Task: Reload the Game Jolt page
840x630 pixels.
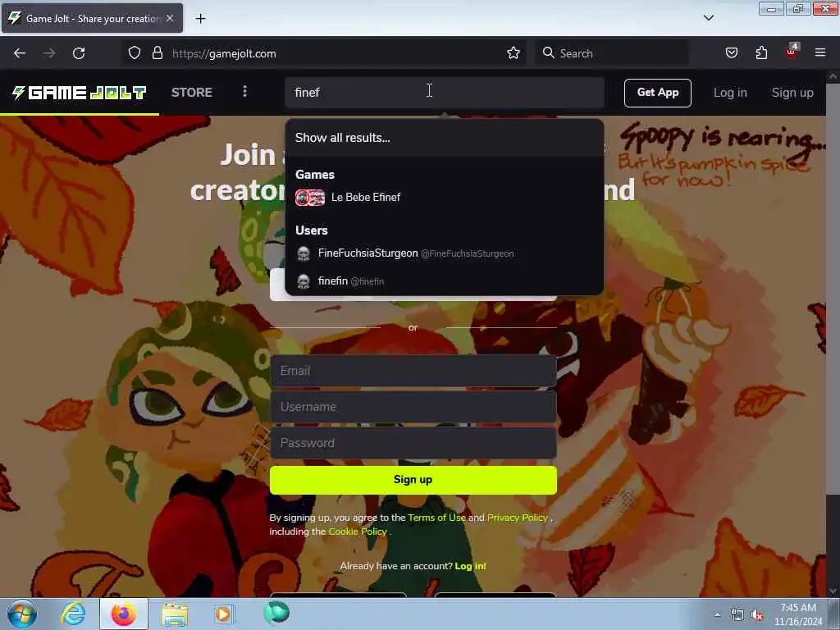Action: coord(79,53)
